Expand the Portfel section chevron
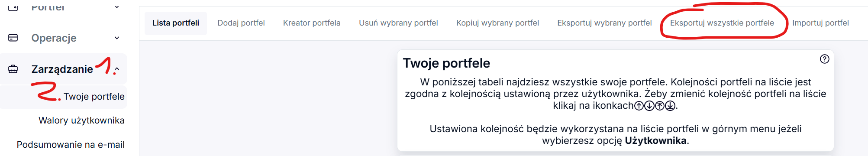This screenshot has width=868, height=156. point(117,6)
